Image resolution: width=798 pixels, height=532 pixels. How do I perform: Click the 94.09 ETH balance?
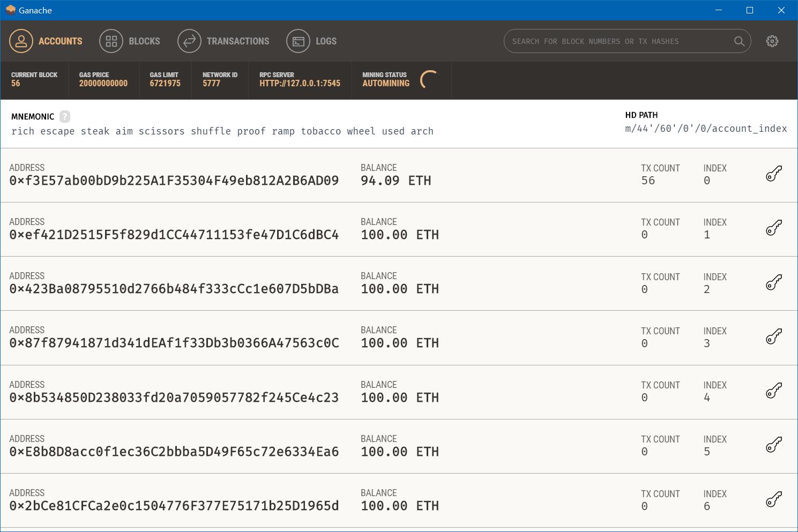(x=396, y=181)
